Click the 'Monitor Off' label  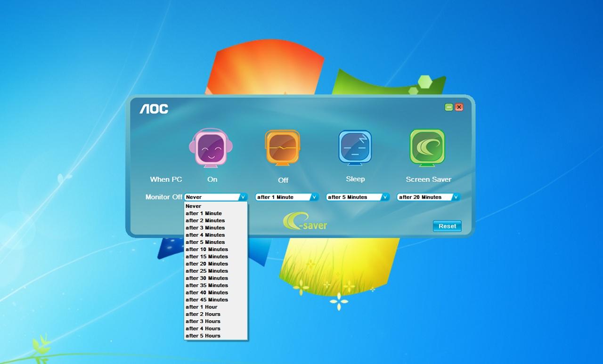pos(164,197)
